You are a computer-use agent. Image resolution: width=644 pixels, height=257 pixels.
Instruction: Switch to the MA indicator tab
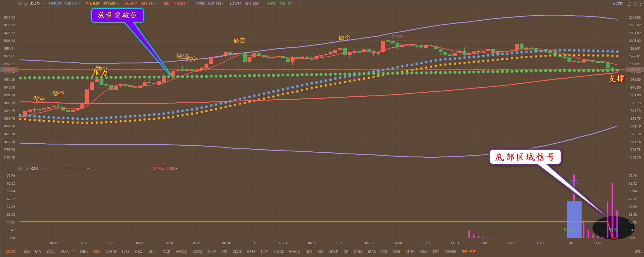point(38,252)
